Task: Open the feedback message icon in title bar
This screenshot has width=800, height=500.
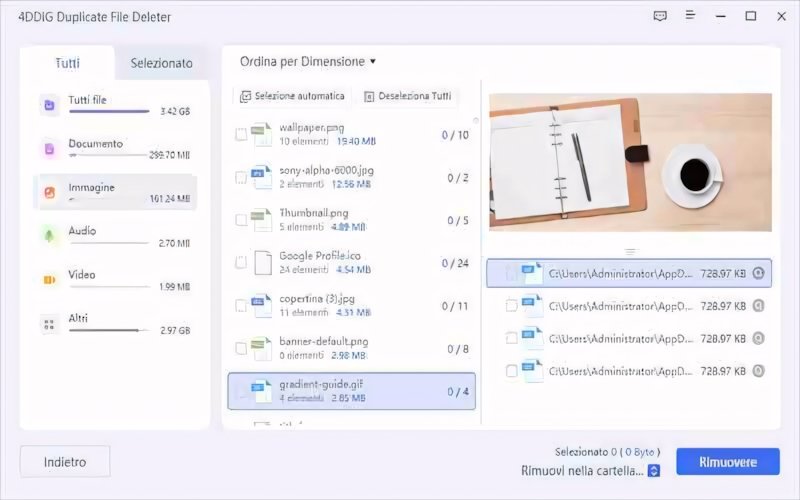Action: pyautogui.click(x=660, y=16)
